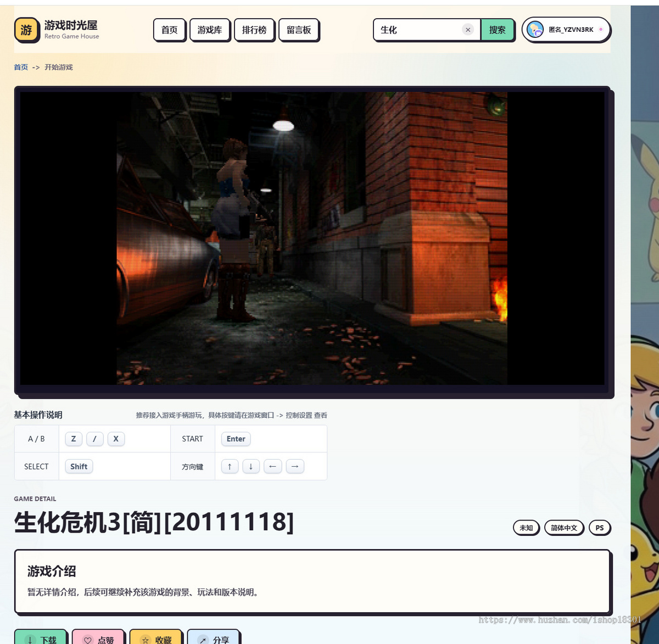Click the 游戏介绍 heading
The image size is (659, 644).
52,571
